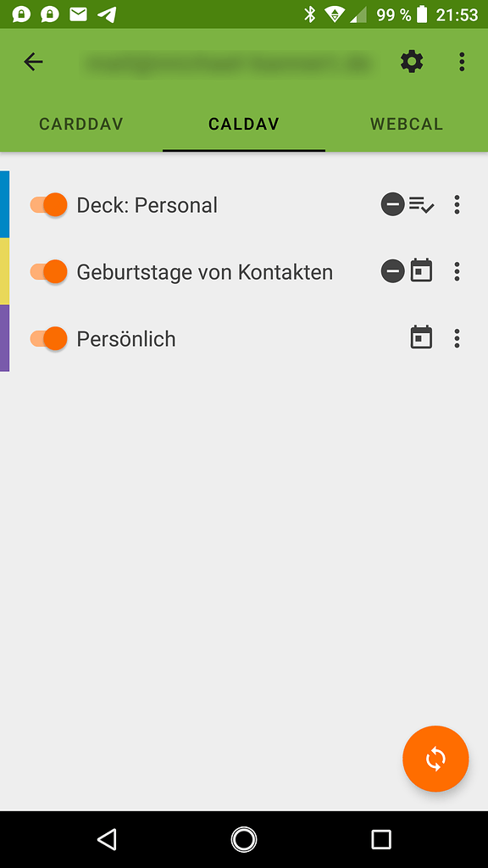
Task: Open the three-dot menu beside Persönlich
Action: point(457,338)
